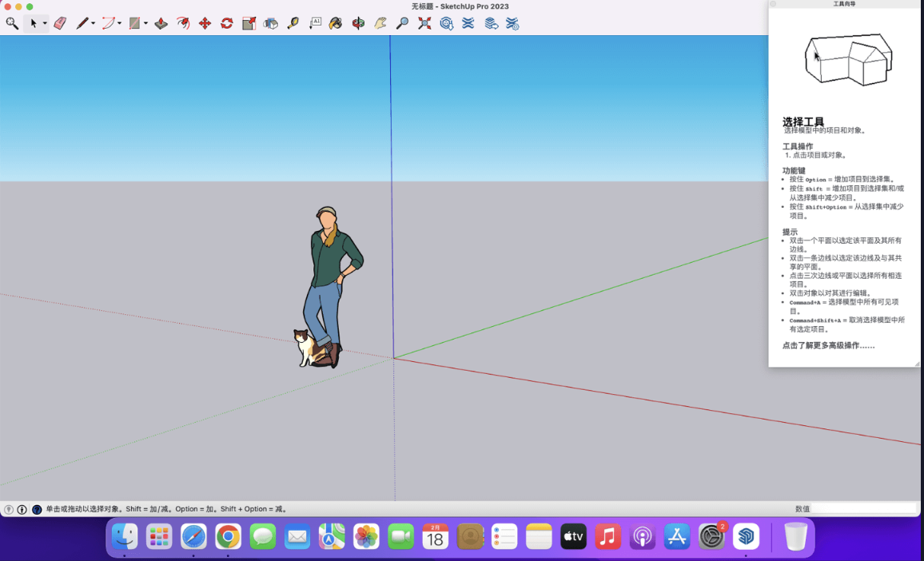Select the Rotate tool
The height and width of the screenshot is (561, 924).
pos(227,23)
